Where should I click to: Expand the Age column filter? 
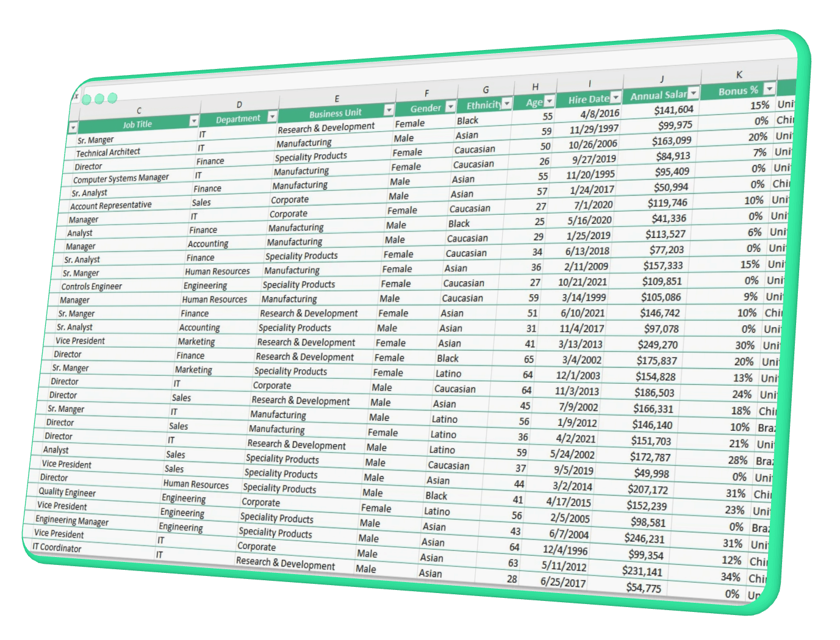(x=550, y=101)
